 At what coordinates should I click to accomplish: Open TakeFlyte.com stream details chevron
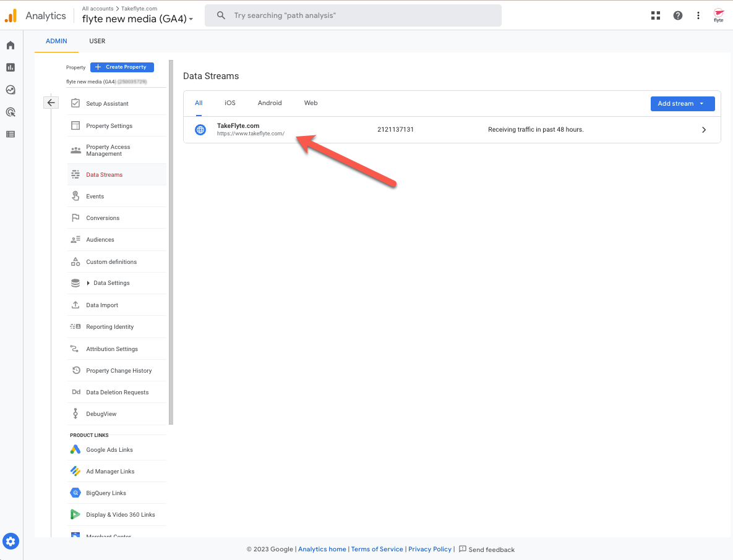[703, 130]
